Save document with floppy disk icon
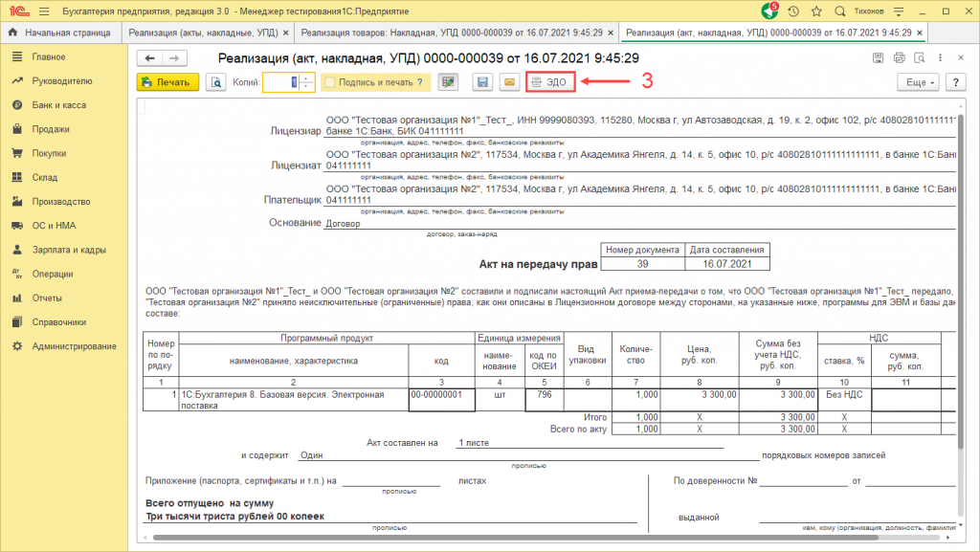 [x=482, y=82]
